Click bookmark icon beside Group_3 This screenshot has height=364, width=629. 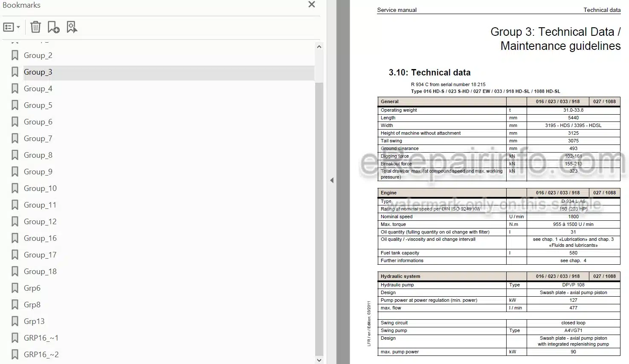click(x=15, y=72)
